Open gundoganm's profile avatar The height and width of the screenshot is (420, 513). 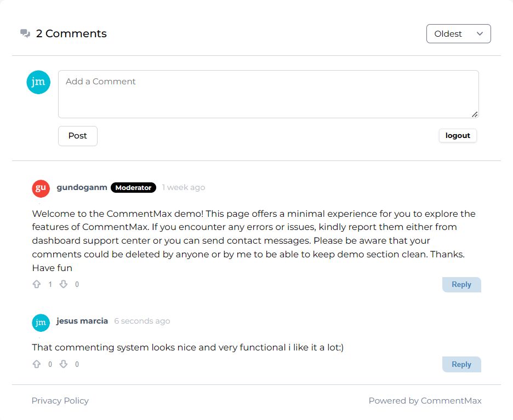[x=41, y=187]
